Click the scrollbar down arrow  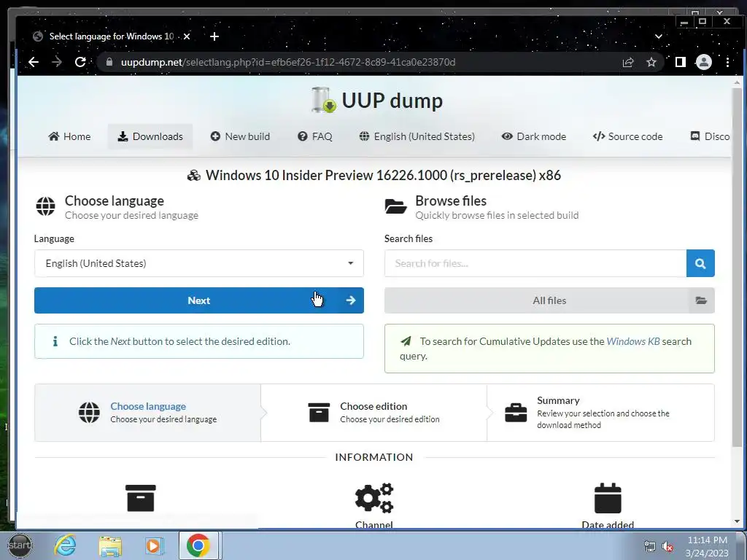pos(737,521)
